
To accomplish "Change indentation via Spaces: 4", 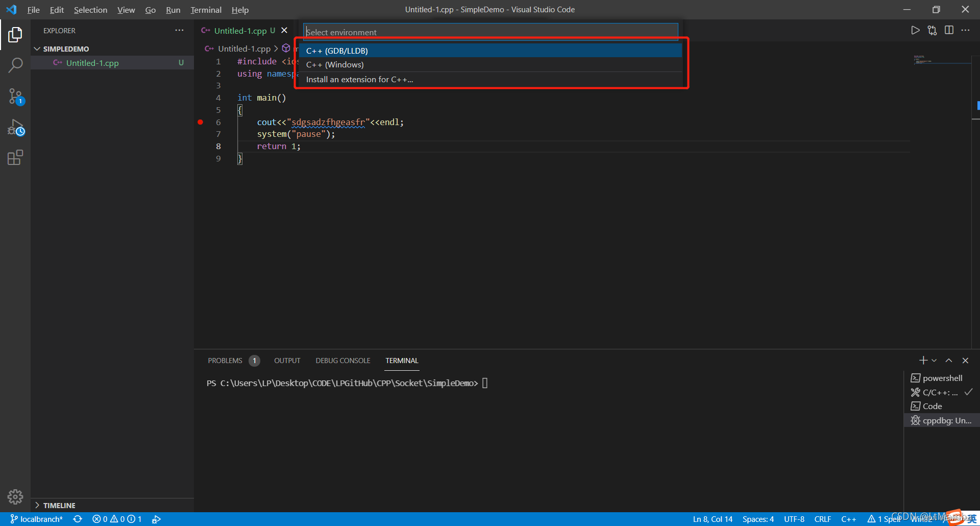I will click(x=758, y=519).
